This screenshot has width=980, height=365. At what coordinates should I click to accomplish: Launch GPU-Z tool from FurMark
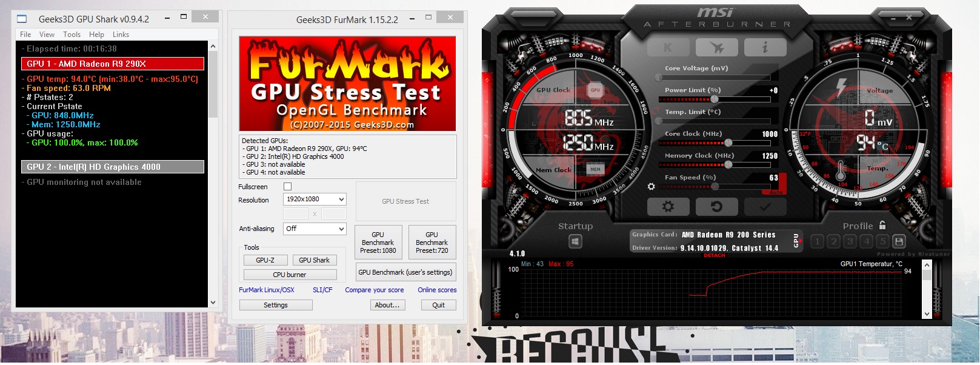click(265, 260)
